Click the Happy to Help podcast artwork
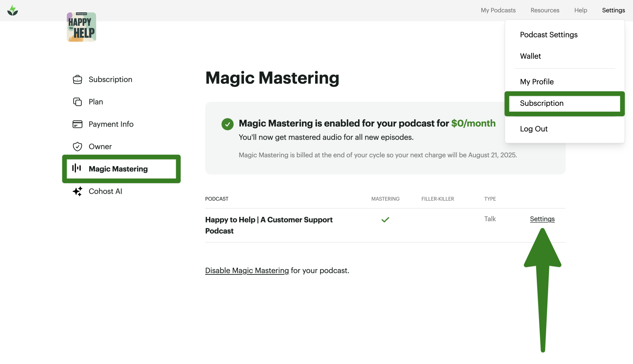Viewport: 633px width, 364px height. point(81,27)
